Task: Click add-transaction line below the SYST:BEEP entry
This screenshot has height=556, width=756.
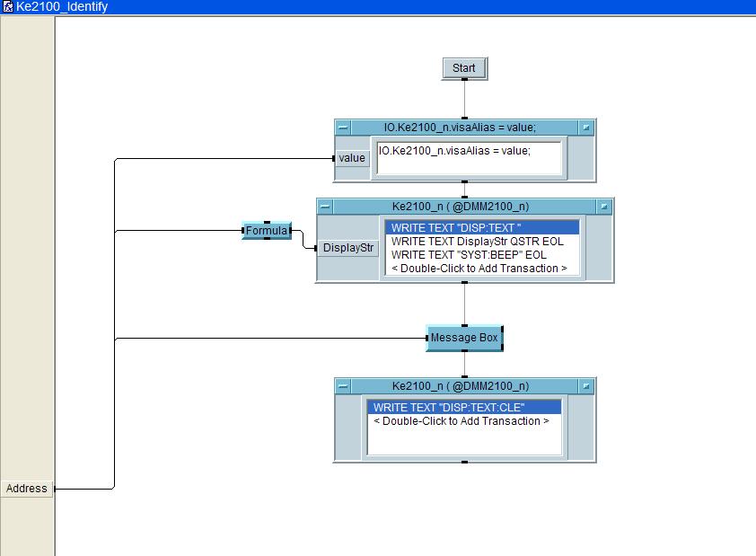Action: coord(479,269)
